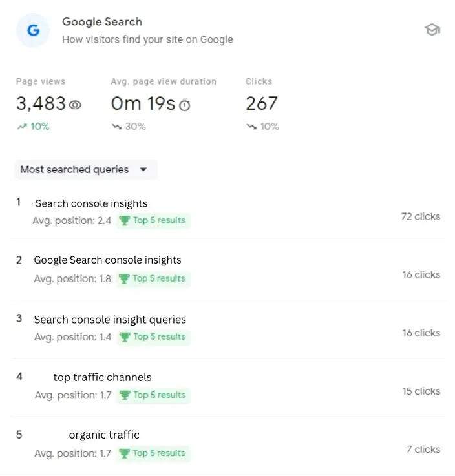Open the Google Search console insights query
The image size is (455, 476).
tap(107, 260)
